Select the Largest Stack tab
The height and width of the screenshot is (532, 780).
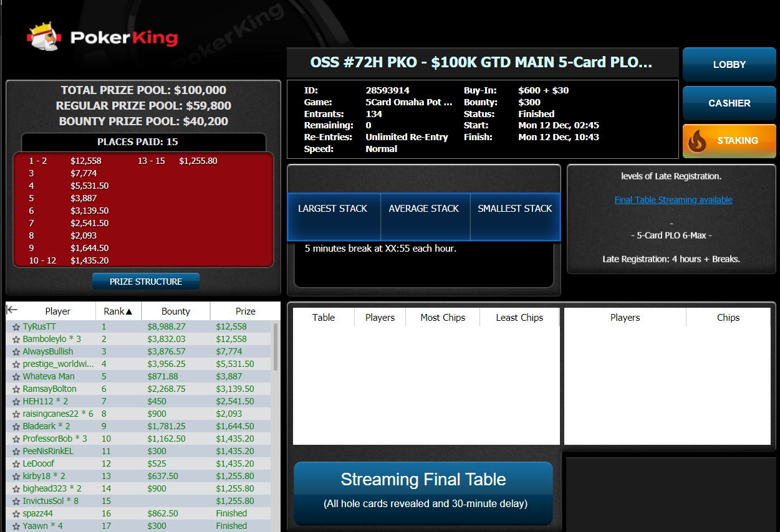click(x=333, y=209)
